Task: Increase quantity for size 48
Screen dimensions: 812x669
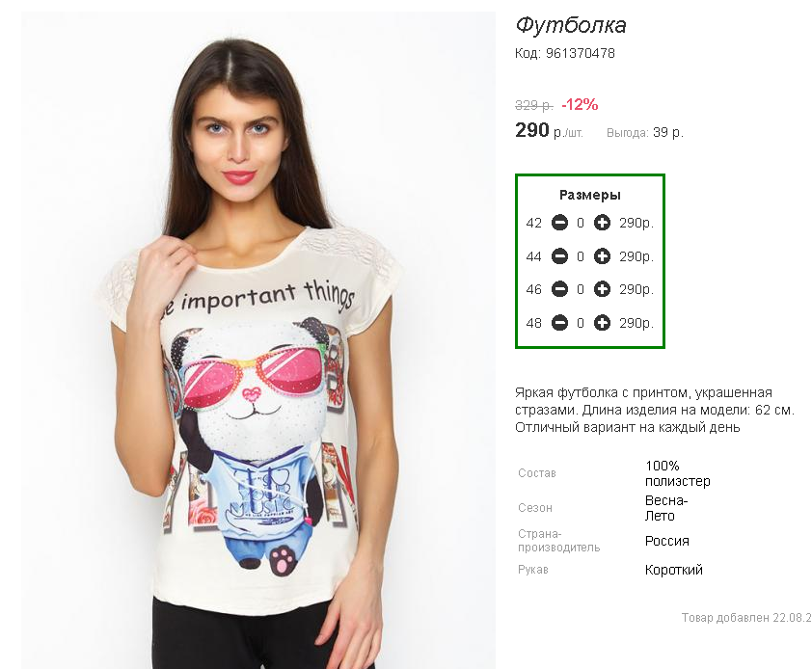Action: click(x=602, y=323)
